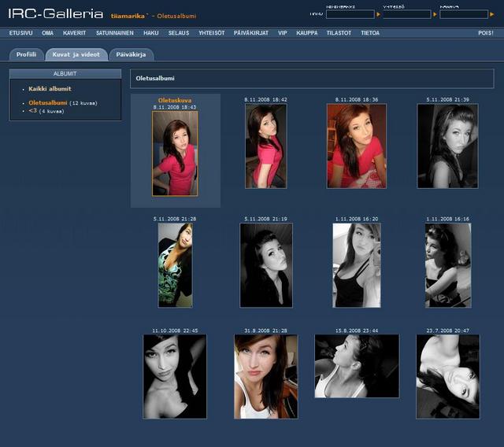The width and height of the screenshot is (504, 447).
Task: Open the <3 album link
Action: (33, 111)
